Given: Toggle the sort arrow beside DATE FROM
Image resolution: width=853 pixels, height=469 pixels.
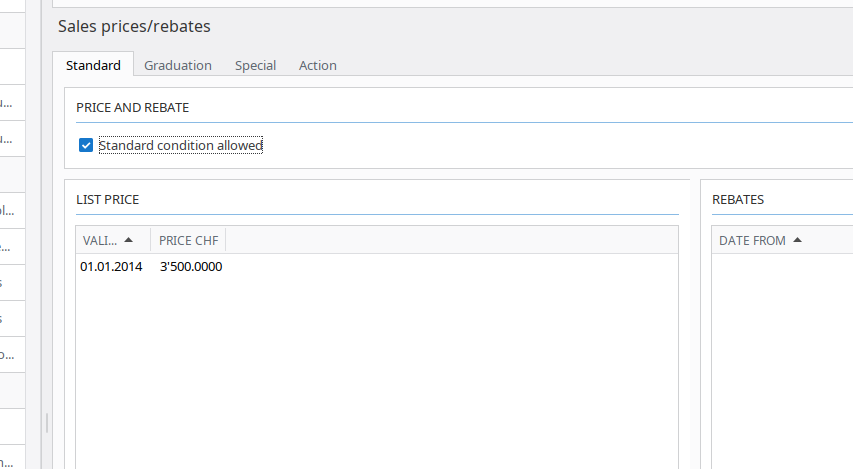Looking at the screenshot, I should point(798,240).
